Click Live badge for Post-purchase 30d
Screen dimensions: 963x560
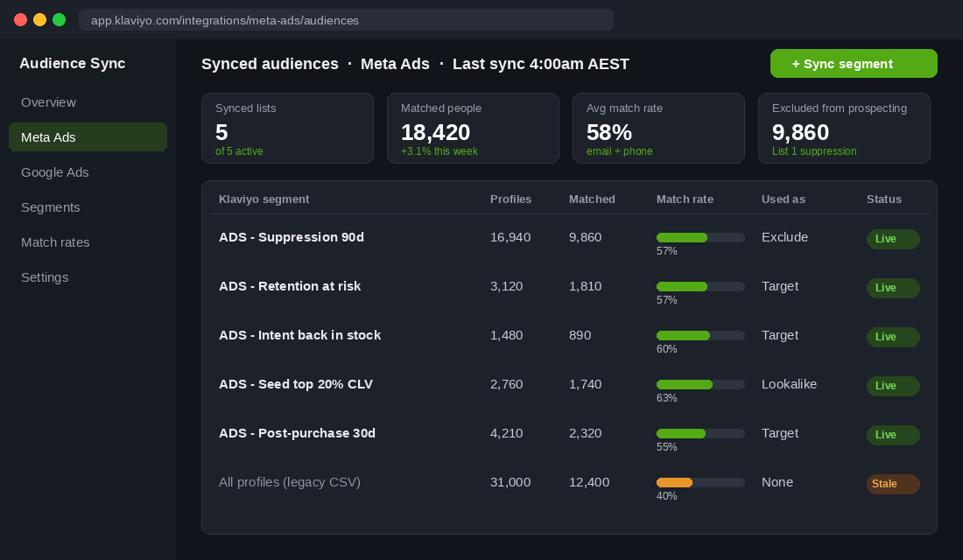coord(893,435)
